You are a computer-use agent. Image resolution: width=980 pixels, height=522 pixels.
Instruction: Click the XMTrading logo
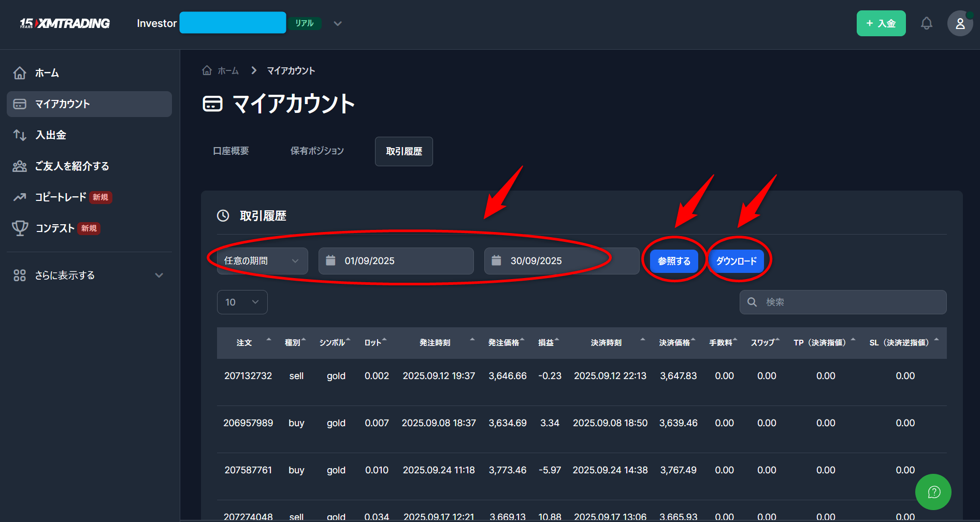pyautogui.click(x=65, y=23)
